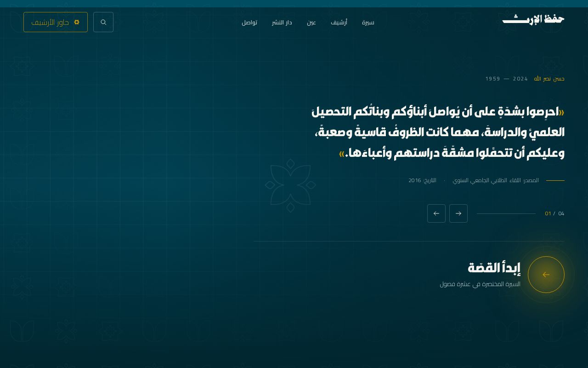Click the years '1959 — 2024'
Image resolution: width=588 pixels, height=368 pixels.
pos(507,79)
